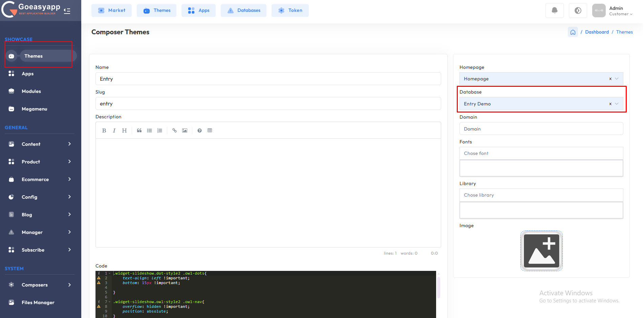Toggle dark/light mode in header
Viewport: 644px width, 318px height.
[578, 11]
